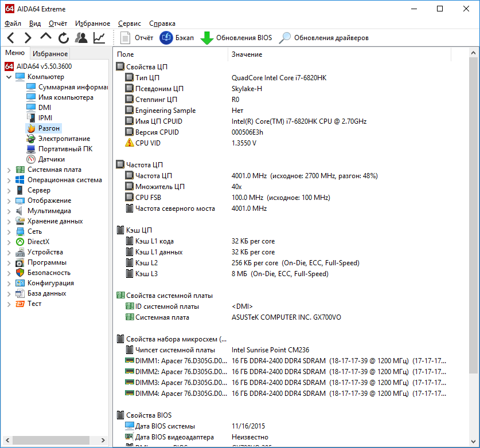The image size is (480, 448).
Task: Expand the Сеть tree node
Action: [9, 232]
